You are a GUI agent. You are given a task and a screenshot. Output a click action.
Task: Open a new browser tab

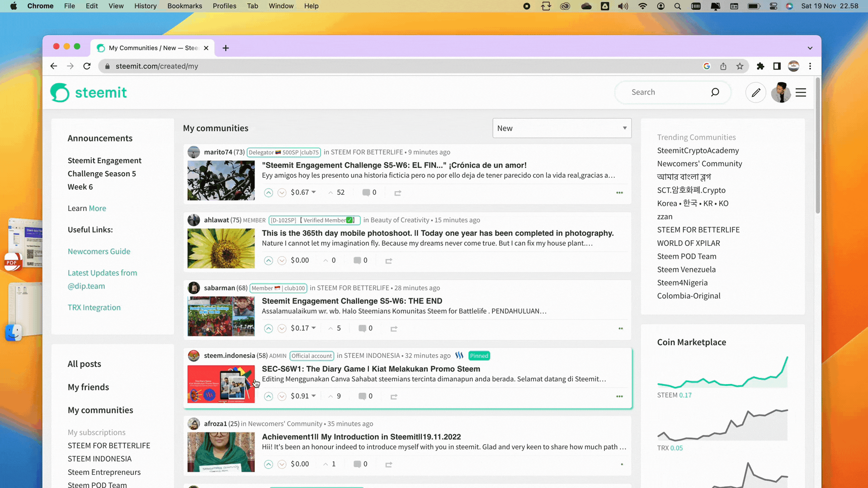226,48
